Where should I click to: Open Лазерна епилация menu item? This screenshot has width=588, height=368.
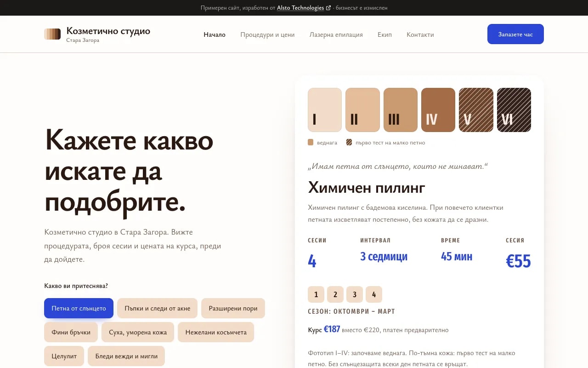click(x=336, y=34)
